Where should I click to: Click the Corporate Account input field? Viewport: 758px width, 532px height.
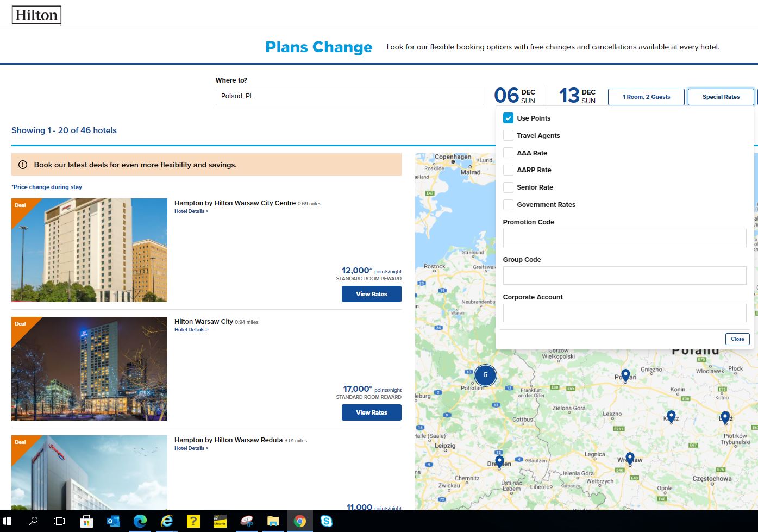pyautogui.click(x=624, y=313)
